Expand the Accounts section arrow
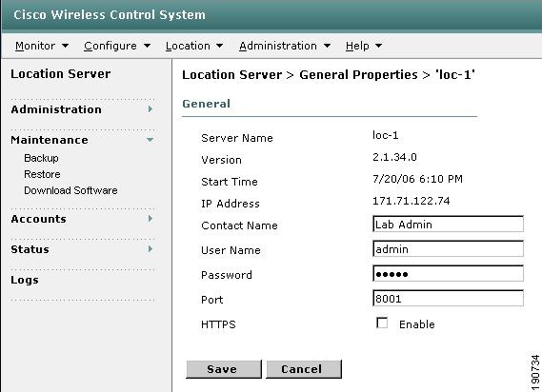 click(150, 219)
